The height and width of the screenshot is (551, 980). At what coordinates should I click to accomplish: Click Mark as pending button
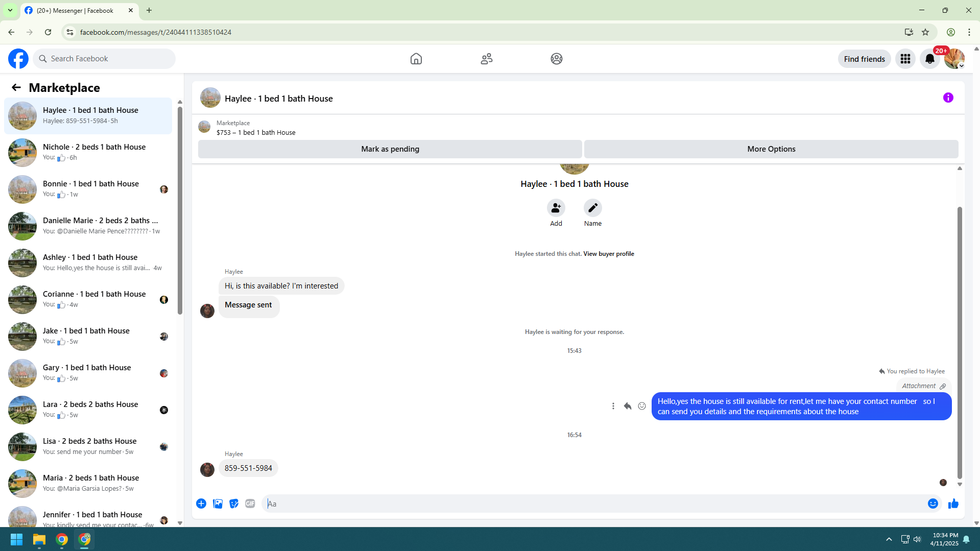click(390, 149)
